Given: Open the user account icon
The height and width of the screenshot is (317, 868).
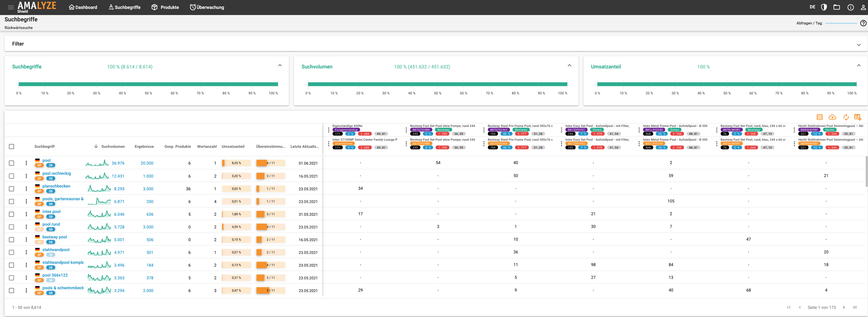Looking at the screenshot, I should click(x=863, y=7).
